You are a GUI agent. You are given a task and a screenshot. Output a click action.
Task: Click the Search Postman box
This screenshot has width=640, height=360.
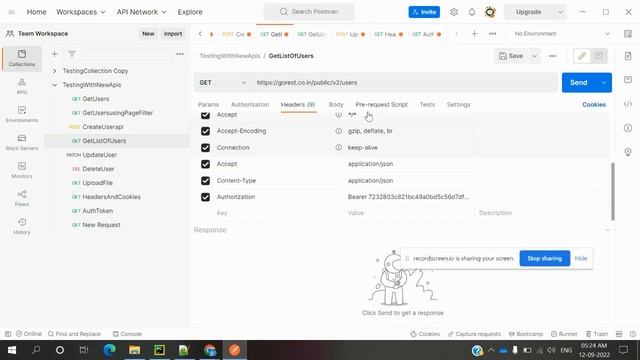pyautogui.click(x=309, y=12)
